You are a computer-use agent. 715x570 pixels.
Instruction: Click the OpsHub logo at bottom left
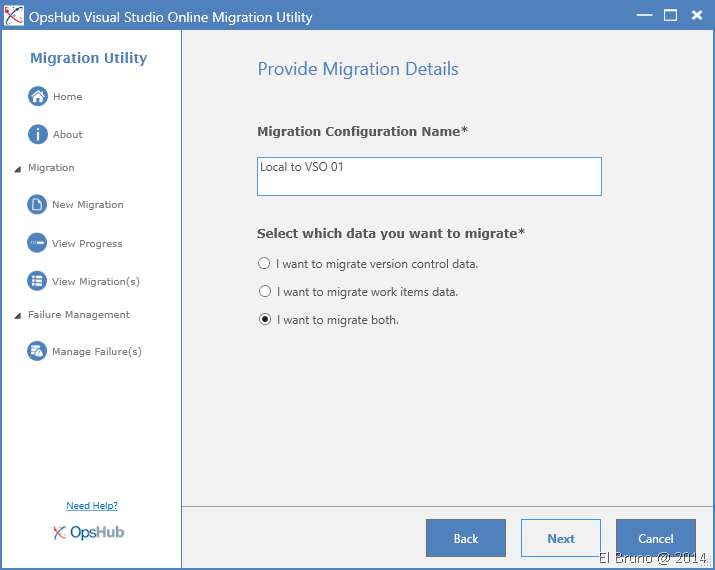[x=89, y=532]
